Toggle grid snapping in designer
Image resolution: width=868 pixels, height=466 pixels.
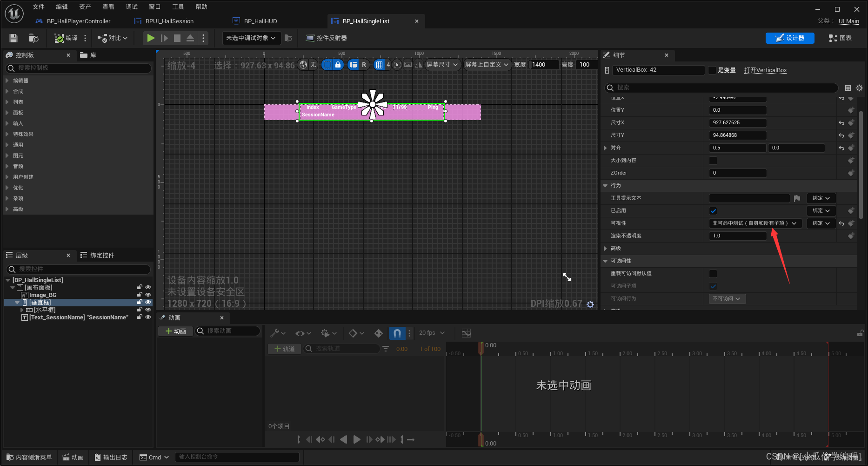(x=380, y=65)
